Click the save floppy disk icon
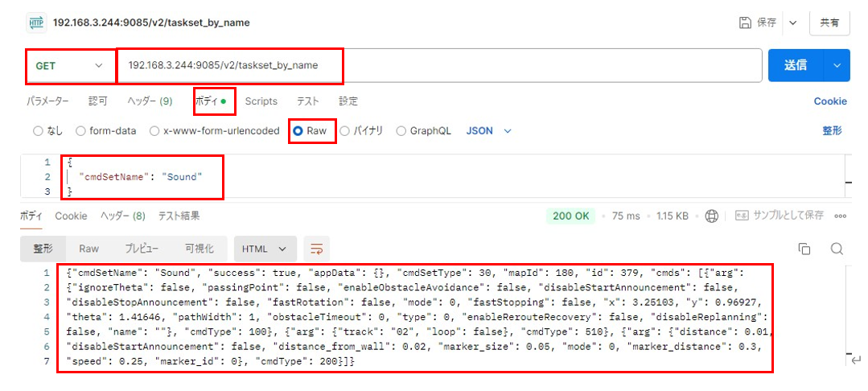868x391 pixels. pyautogui.click(x=745, y=23)
